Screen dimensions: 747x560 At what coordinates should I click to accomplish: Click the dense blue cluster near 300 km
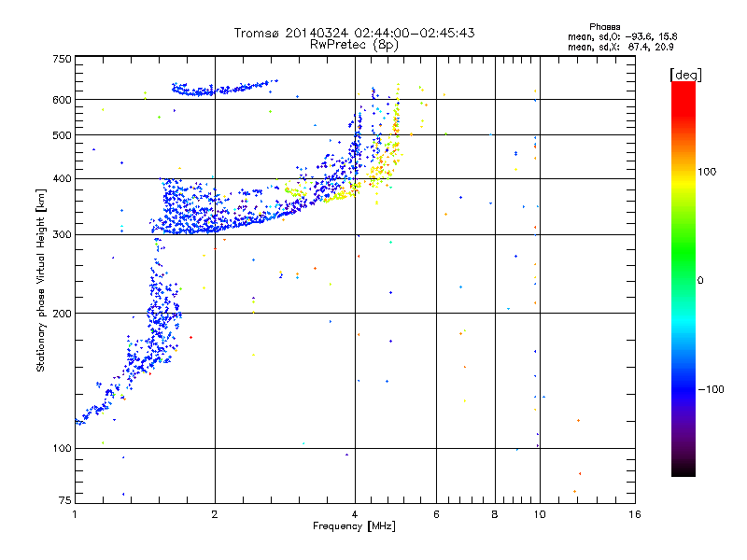pyautogui.click(x=189, y=209)
